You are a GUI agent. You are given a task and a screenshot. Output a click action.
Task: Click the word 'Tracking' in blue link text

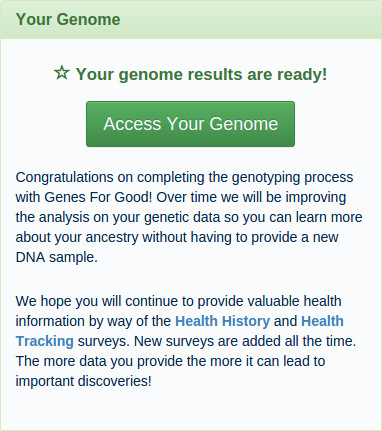pyautogui.click(x=45, y=341)
